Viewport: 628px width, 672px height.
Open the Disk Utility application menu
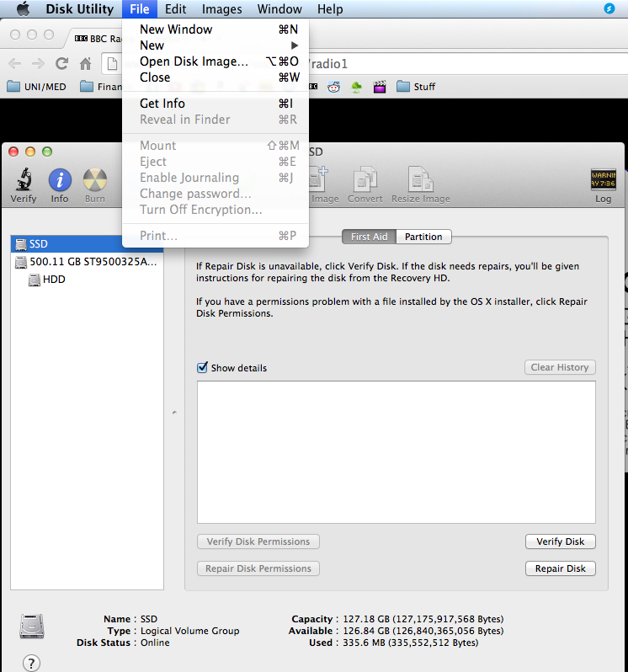tap(80, 9)
